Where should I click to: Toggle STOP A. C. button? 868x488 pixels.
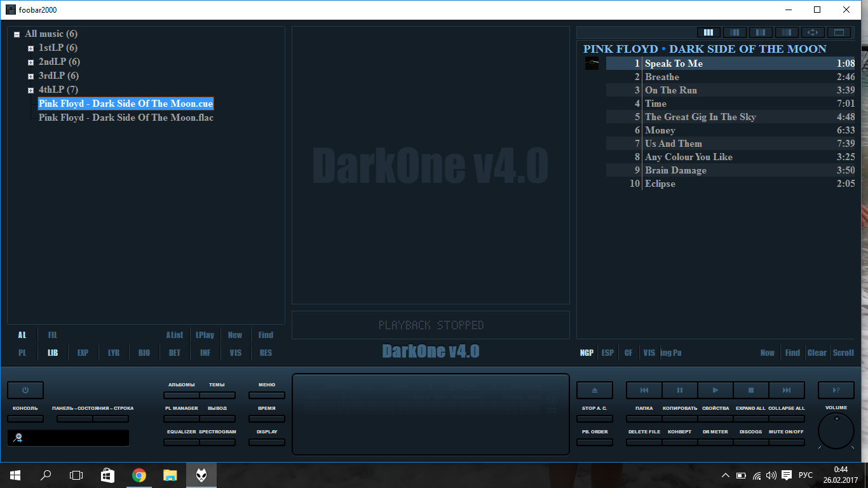pos(595,419)
